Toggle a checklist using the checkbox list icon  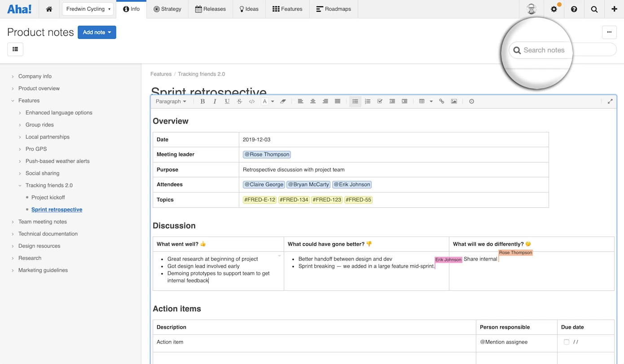(x=380, y=101)
